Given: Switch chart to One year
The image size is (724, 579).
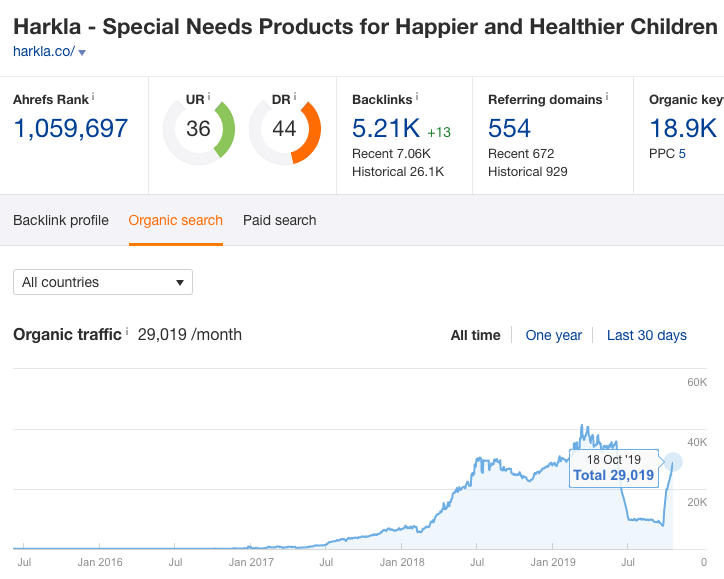Looking at the screenshot, I should 554,335.
